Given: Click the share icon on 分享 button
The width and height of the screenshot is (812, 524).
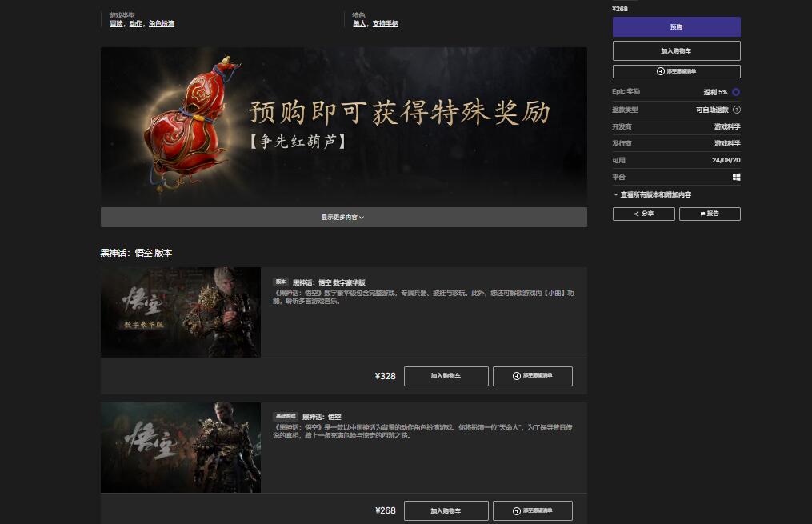Looking at the screenshot, I should pyautogui.click(x=636, y=214).
